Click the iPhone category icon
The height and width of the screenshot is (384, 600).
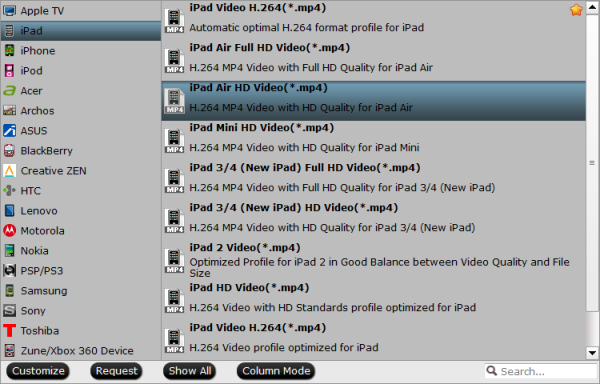pos(10,50)
